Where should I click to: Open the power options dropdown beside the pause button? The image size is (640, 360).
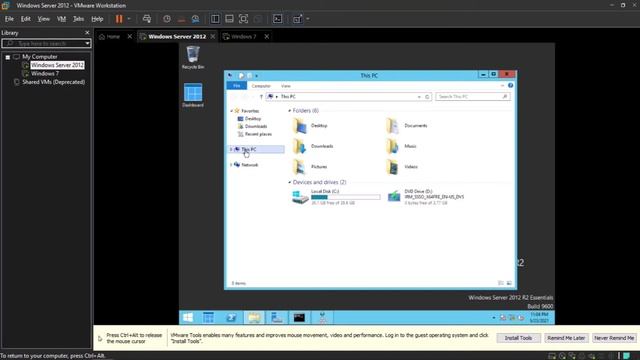point(129,19)
